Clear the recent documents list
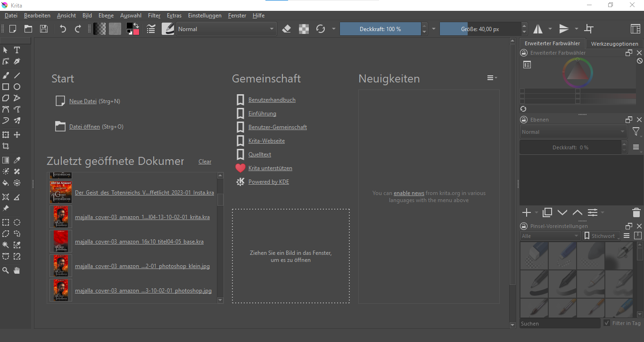Screen dimensions: 644x342 pos(205,162)
